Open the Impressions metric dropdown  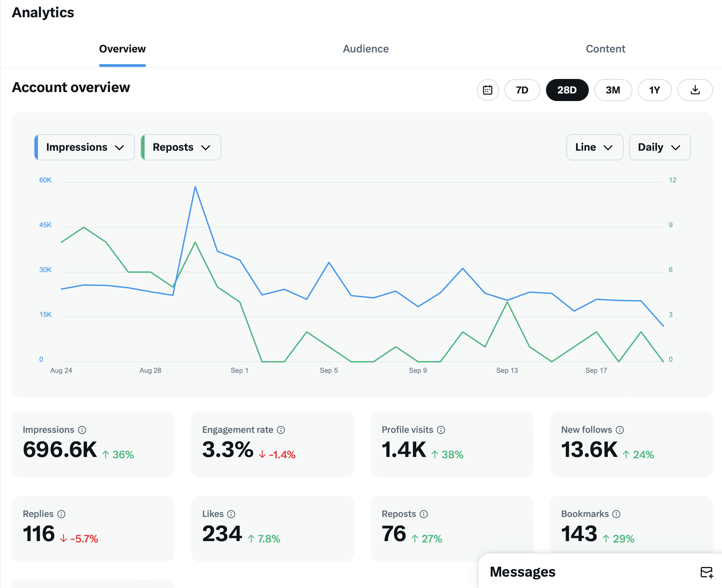84,147
